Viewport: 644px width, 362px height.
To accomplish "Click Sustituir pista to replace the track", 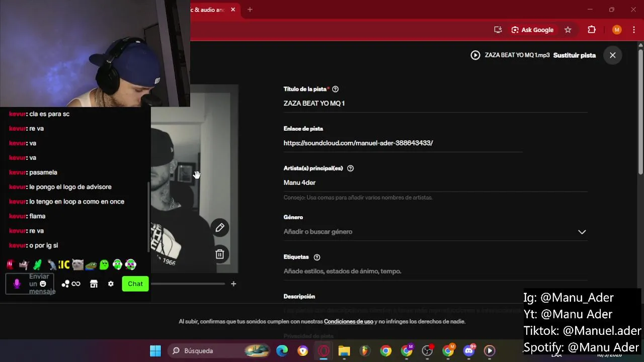I will pyautogui.click(x=574, y=55).
